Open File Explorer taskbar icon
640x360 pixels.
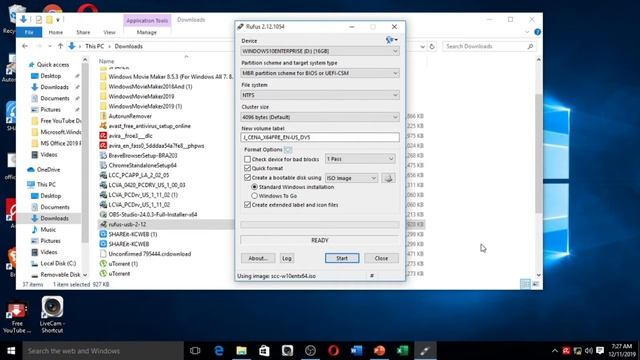(x=242, y=351)
